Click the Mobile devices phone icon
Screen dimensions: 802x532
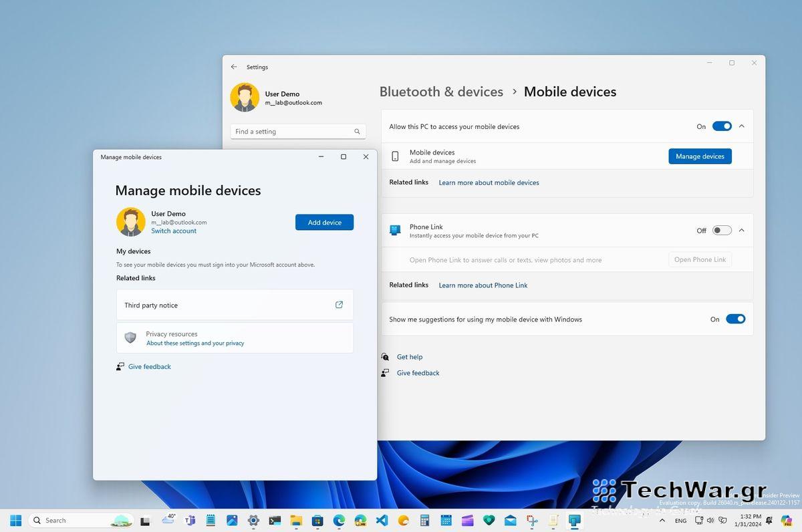point(395,156)
